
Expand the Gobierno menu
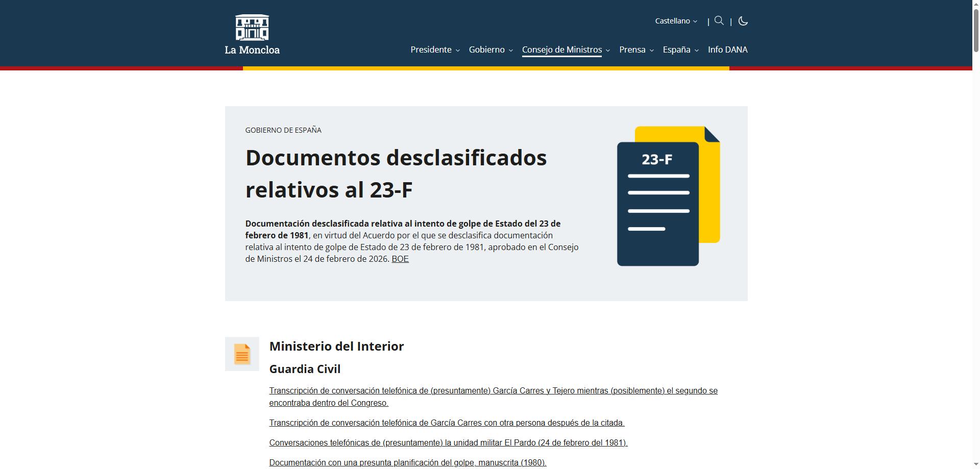coord(491,50)
